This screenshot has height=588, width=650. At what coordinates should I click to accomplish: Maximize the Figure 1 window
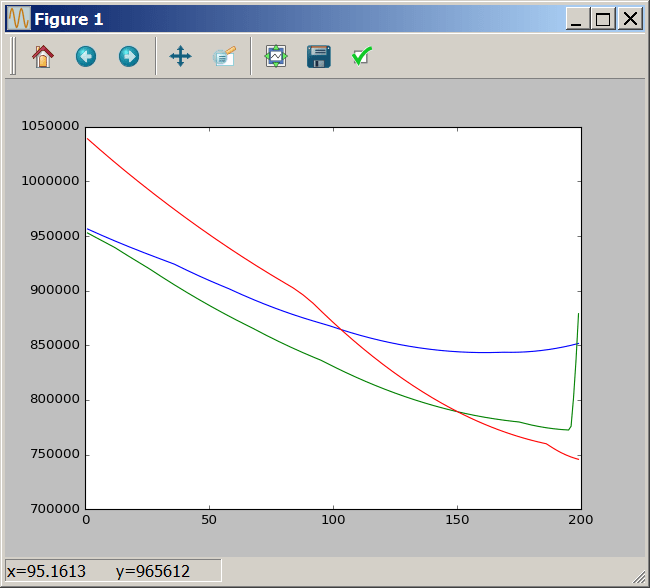tap(603, 19)
